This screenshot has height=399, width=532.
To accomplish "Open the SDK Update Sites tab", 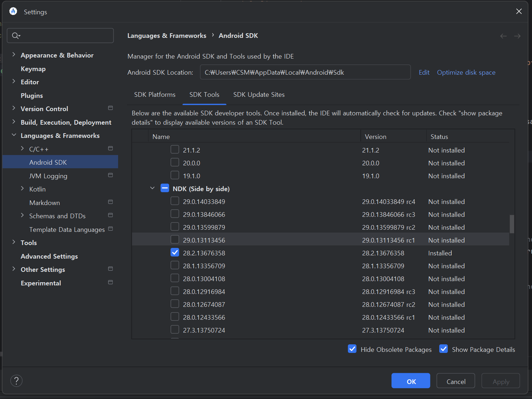I will click(259, 95).
